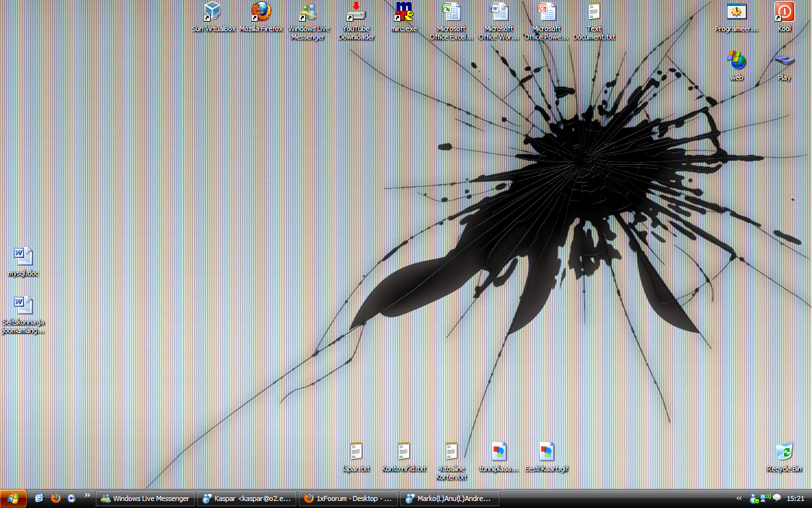Image resolution: width=812 pixels, height=508 pixels.
Task: Click the system clock showing 15:21
Action: click(x=796, y=498)
